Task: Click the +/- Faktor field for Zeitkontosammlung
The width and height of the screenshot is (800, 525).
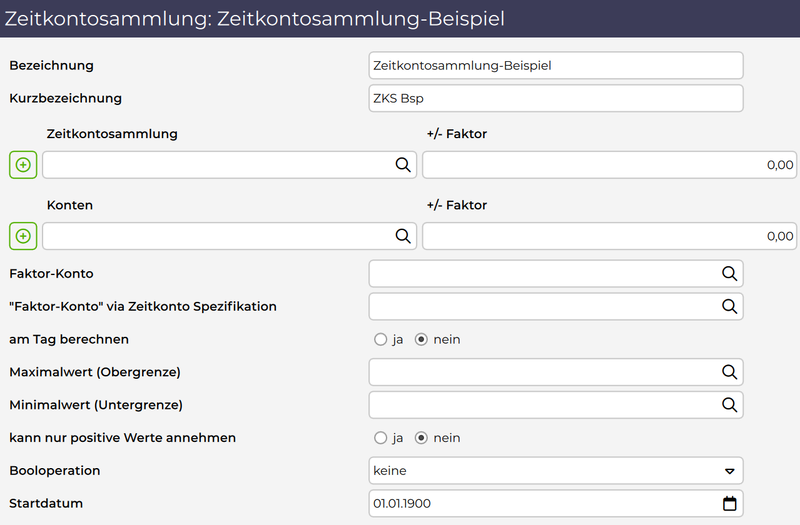Action: [608, 165]
